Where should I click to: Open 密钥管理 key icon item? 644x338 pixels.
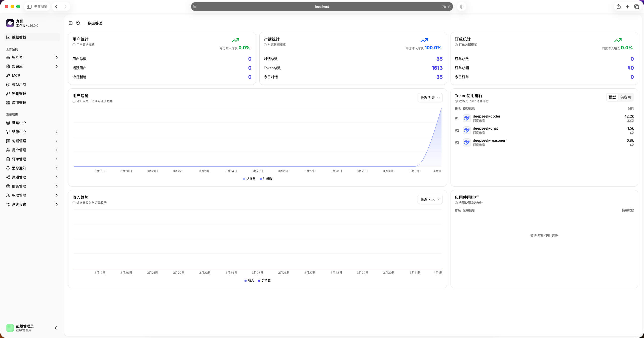(x=8, y=94)
